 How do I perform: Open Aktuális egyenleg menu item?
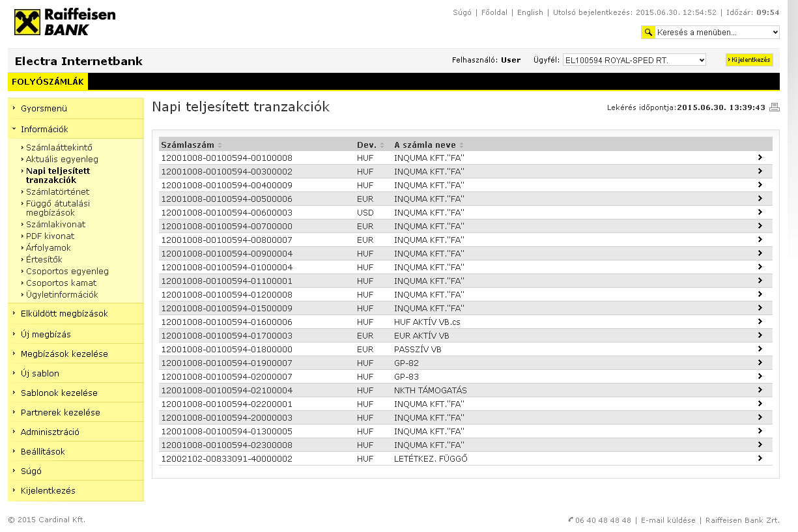pos(62,159)
